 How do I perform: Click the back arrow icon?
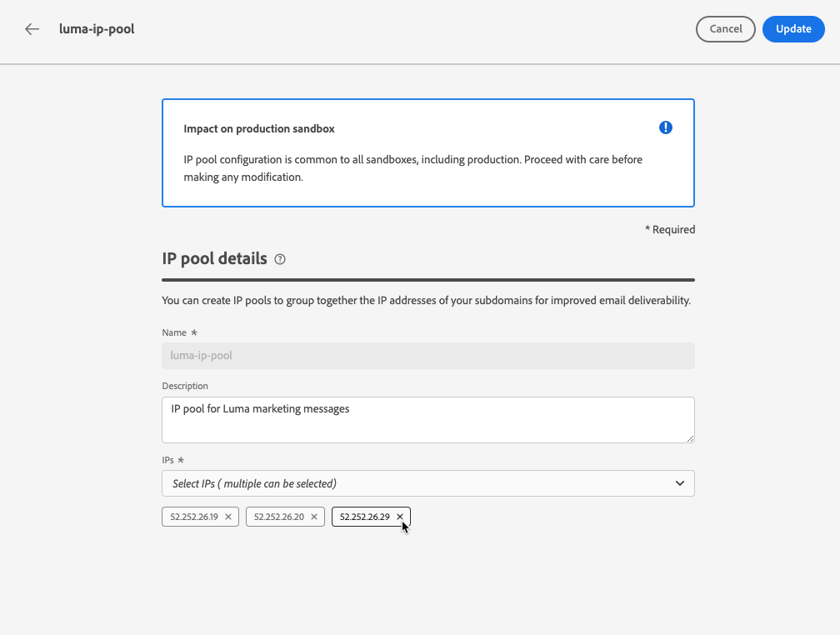(x=32, y=29)
